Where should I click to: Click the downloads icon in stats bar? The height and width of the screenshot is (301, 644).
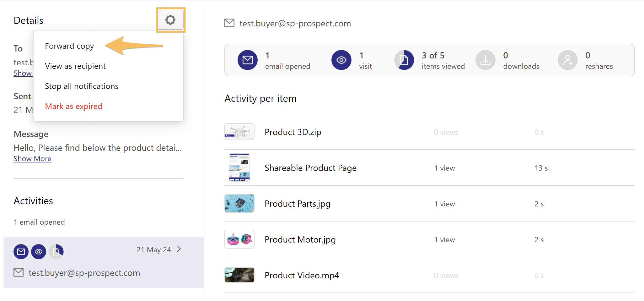click(x=485, y=60)
